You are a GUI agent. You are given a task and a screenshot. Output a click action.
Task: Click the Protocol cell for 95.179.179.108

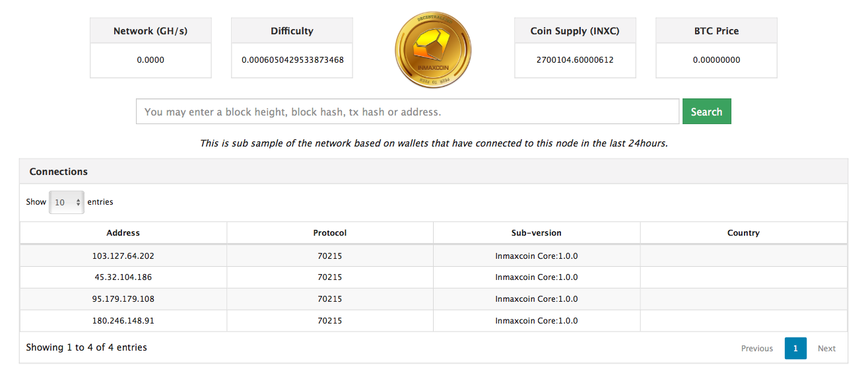330,299
